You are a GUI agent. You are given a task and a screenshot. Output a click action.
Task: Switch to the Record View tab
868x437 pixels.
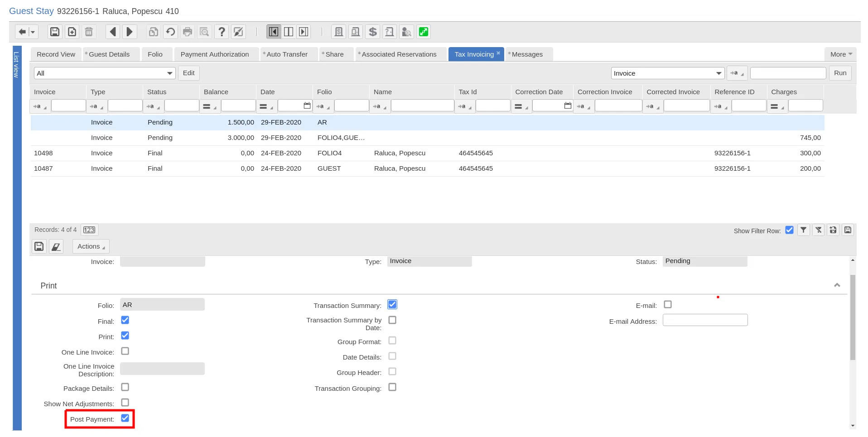coord(56,54)
